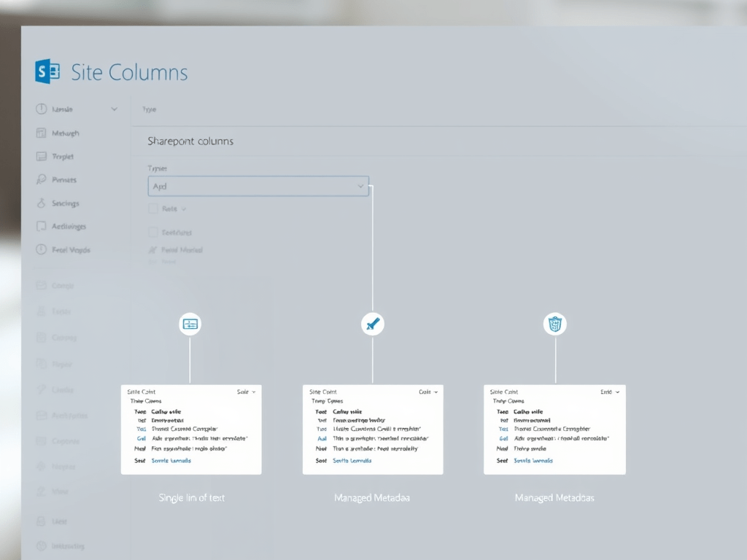Enable the Rate checkbox

coord(155,209)
